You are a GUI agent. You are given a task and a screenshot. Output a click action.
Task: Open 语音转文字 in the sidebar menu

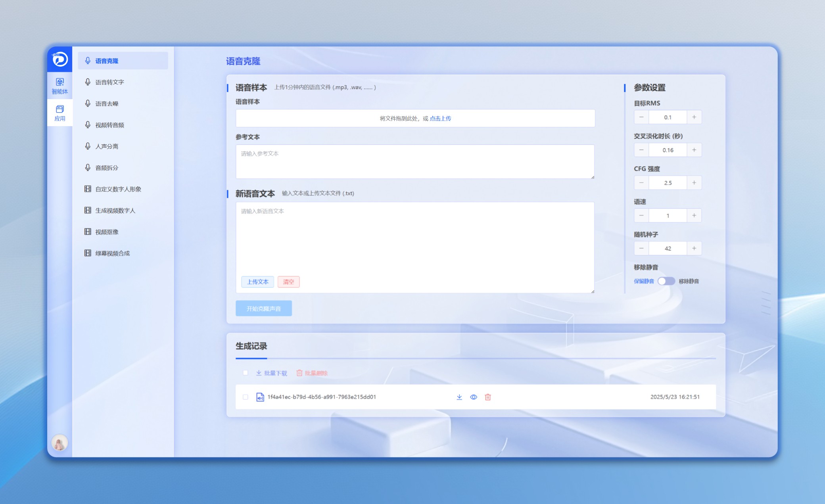(110, 82)
